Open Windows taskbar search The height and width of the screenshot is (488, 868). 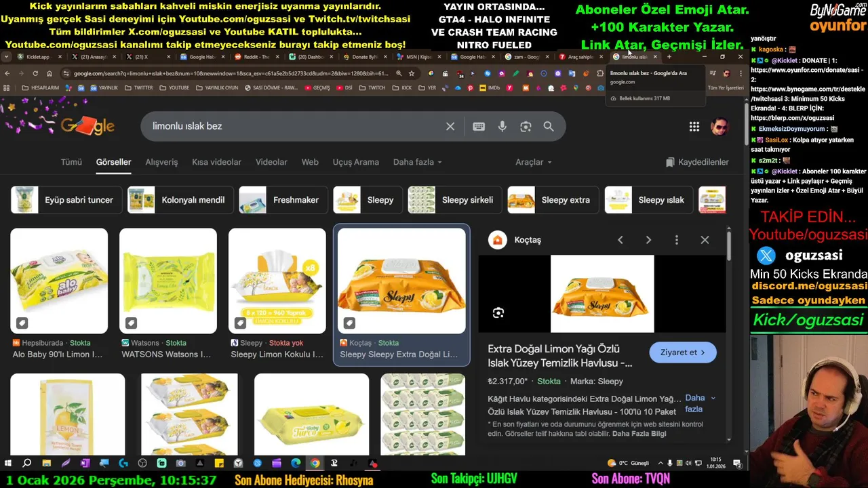coord(27,464)
